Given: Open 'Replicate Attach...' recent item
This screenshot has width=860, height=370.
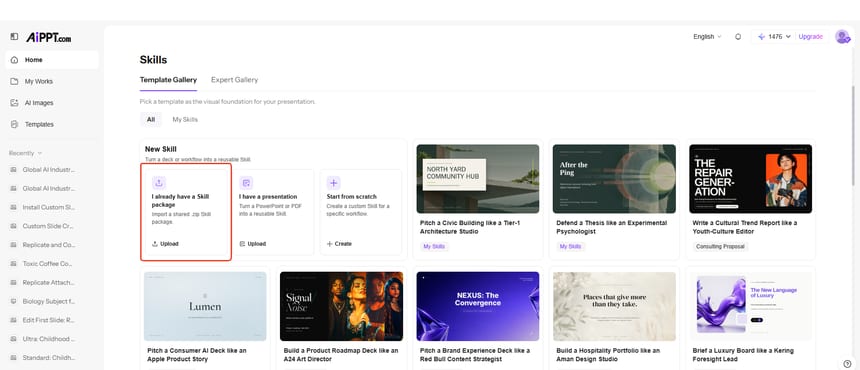Looking at the screenshot, I should [48, 282].
